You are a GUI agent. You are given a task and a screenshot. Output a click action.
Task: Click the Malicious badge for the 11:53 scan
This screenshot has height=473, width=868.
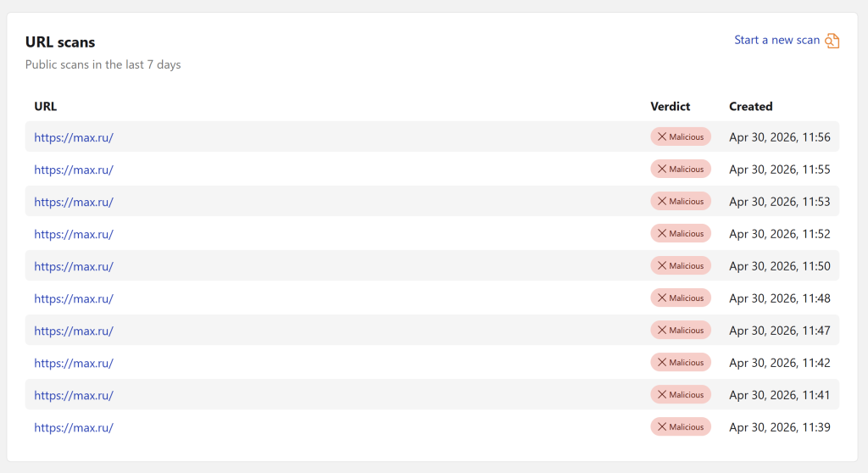point(681,201)
